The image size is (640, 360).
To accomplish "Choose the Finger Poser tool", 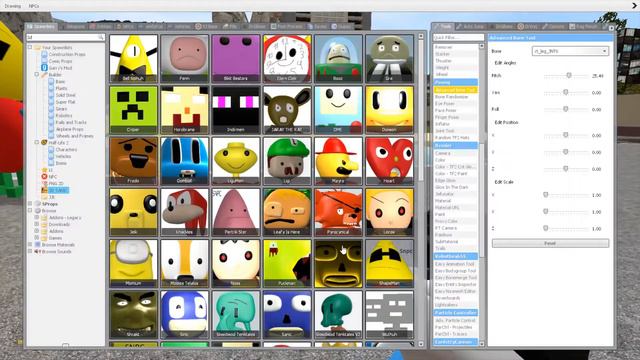I will pyautogui.click(x=456, y=117).
